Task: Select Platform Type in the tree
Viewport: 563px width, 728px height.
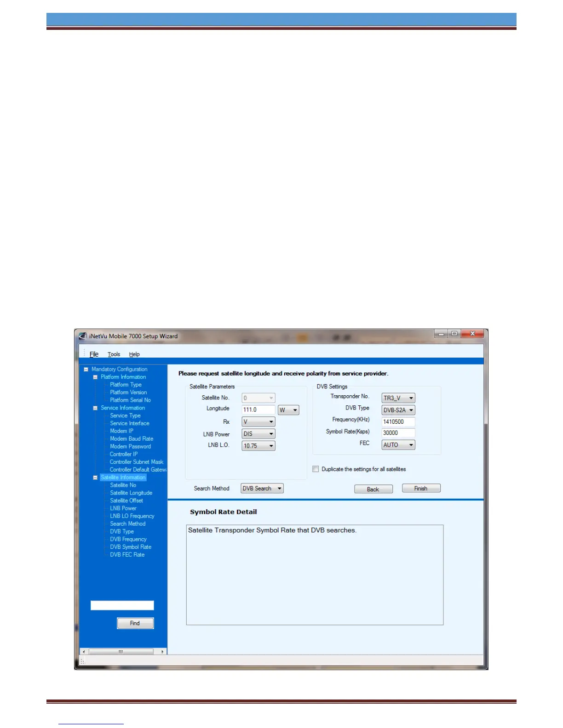Action: 126,385
